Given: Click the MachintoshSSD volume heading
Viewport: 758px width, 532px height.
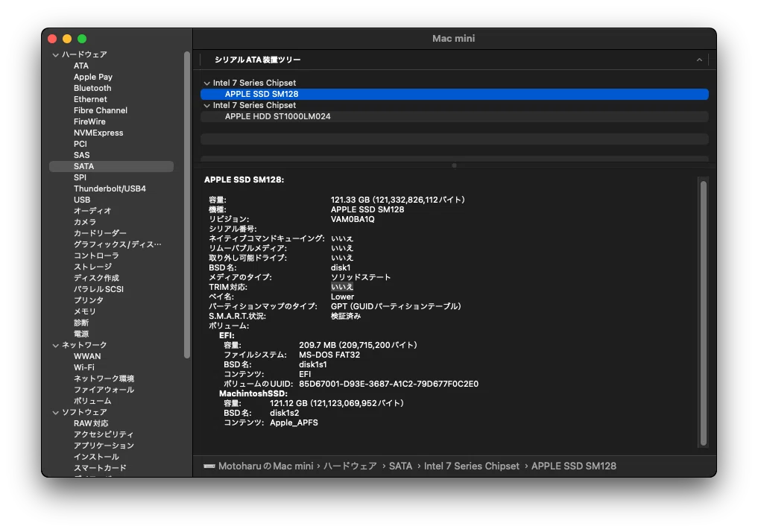Looking at the screenshot, I should [253, 394].
